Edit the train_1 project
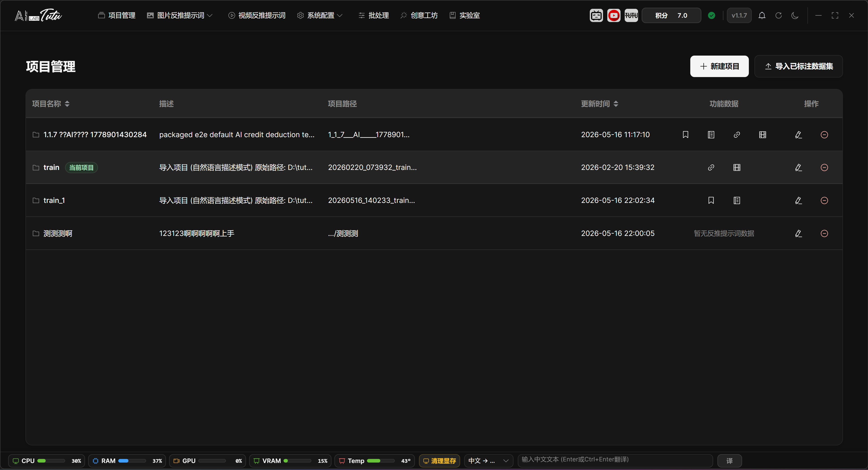868x470 pixels. pos(798,200)
